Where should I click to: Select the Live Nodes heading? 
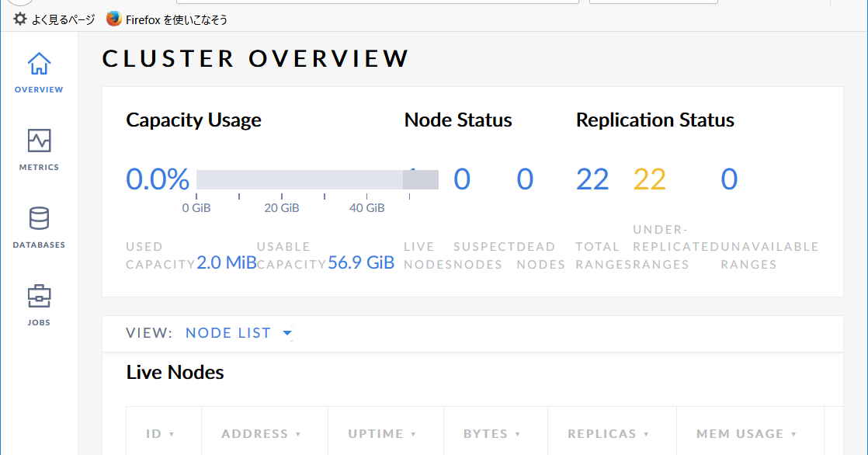(175, 373)
